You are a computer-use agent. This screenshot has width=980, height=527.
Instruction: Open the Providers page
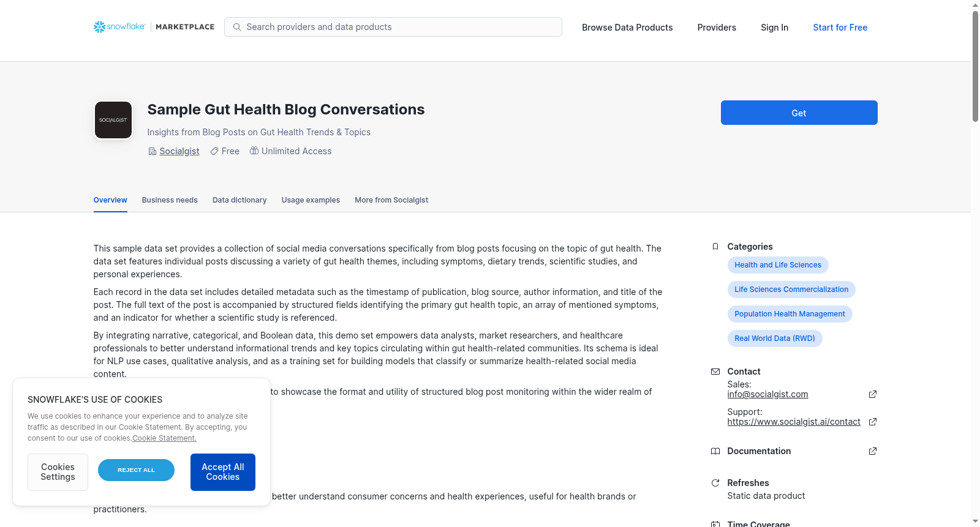point(717,28)
